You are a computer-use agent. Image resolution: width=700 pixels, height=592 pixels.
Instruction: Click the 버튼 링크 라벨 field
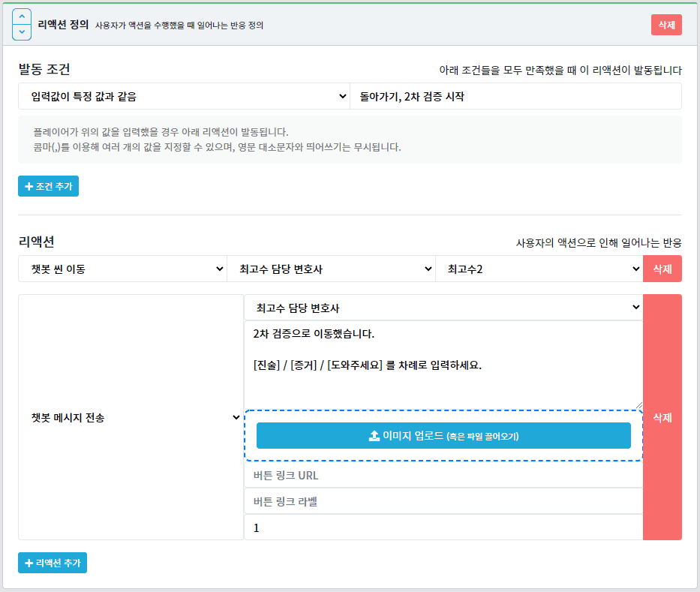click(x=443, y=501)
